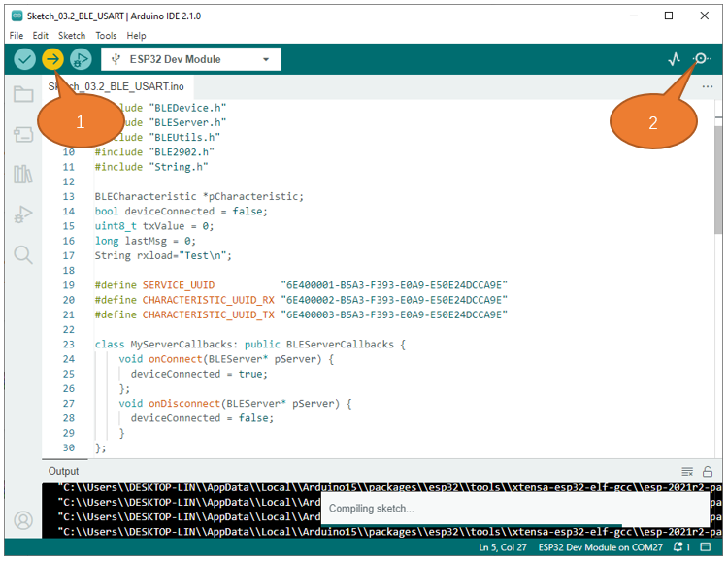This screenshot has height=561, width=728.
Task: Click the txValue variable on line 15
Action: tap(163, 226)
